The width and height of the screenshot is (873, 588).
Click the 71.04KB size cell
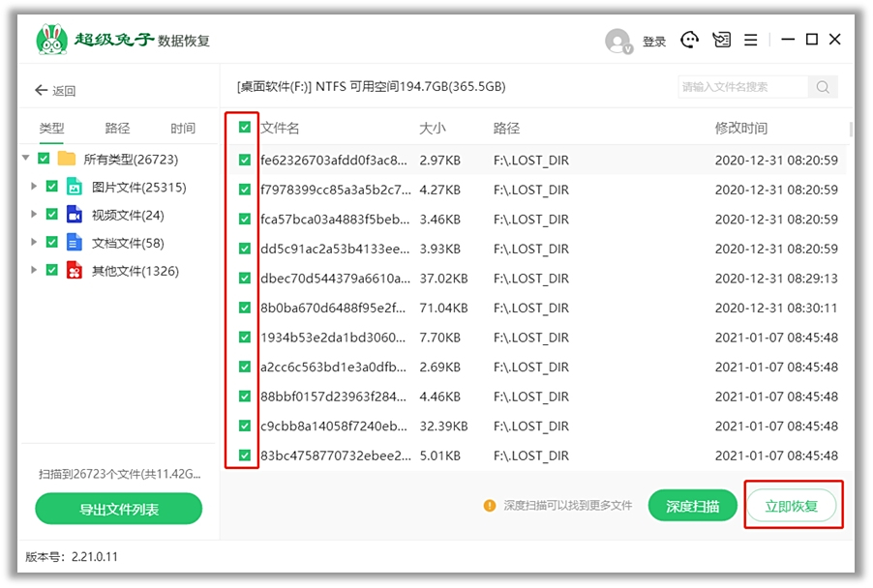443,308
